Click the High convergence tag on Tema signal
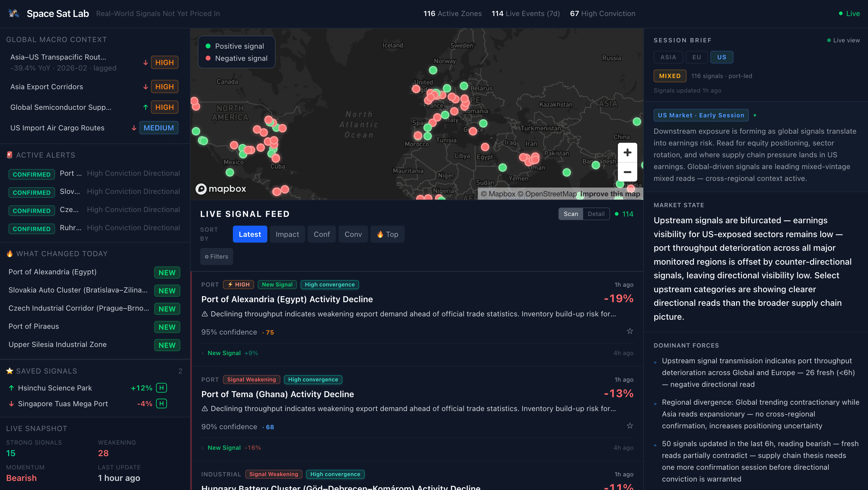Image resolution: width=868 pixels, height=490 pixels. [x=313, y=380]
